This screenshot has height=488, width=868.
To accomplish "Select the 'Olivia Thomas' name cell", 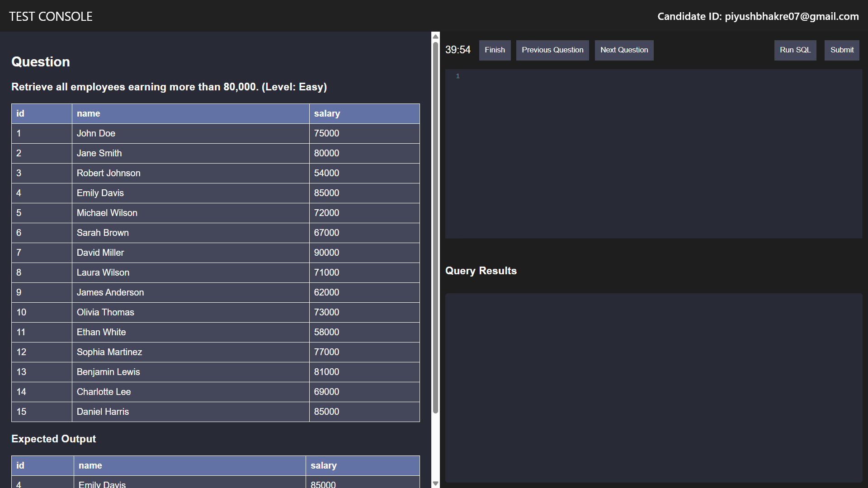I will 191,313.
